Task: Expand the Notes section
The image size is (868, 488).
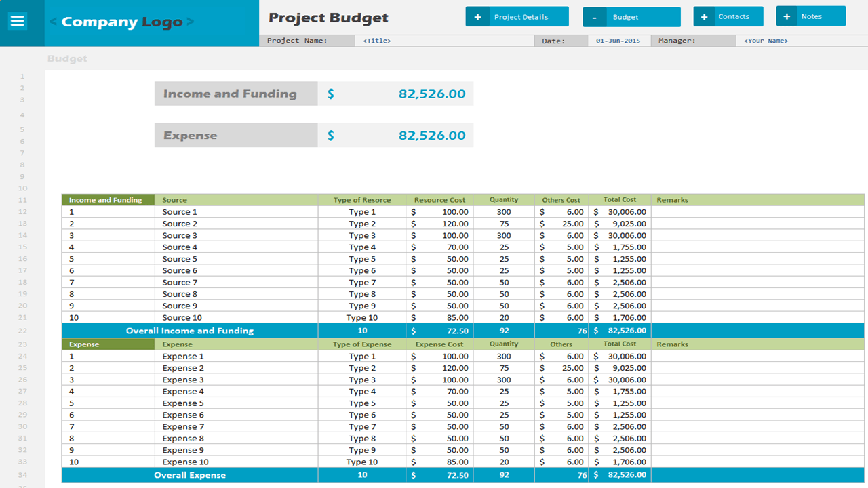Action: click(x=810, y=16)
